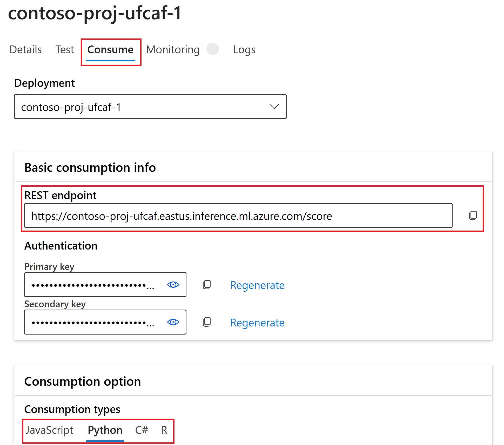Click the Primary key field
504x445 pixels.
(x=105, y=285)
